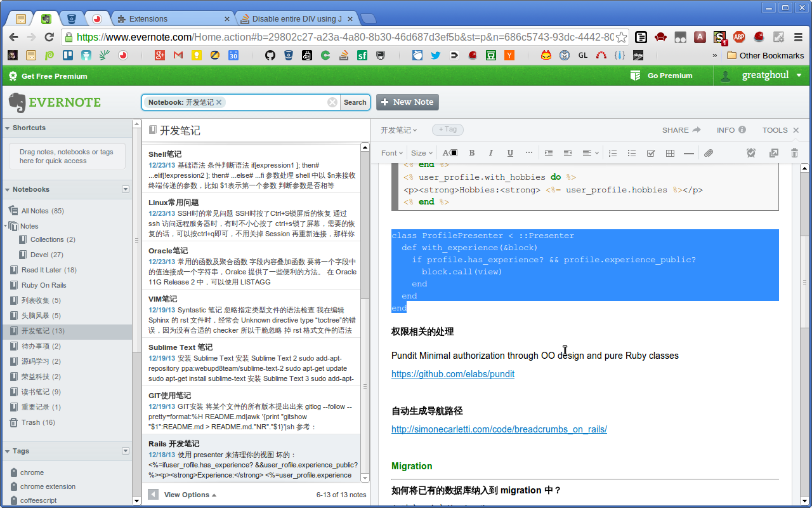
Task: Bookmark this page with star icon
Action: 622,37
